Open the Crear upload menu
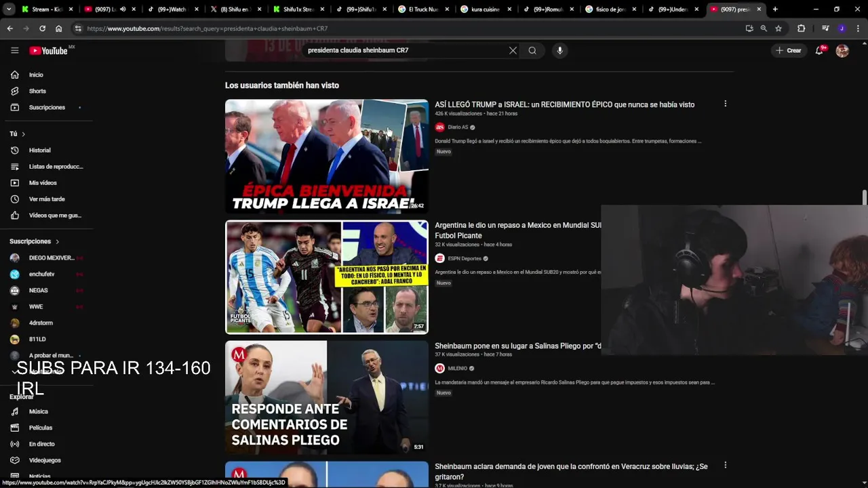Viewport: 868px width, 488px height. point(789,50)
